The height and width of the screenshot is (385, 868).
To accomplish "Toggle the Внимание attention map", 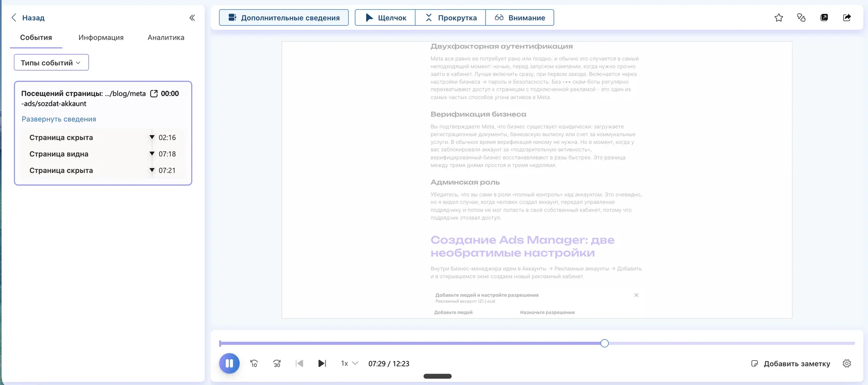I will [x=520, y=18].
